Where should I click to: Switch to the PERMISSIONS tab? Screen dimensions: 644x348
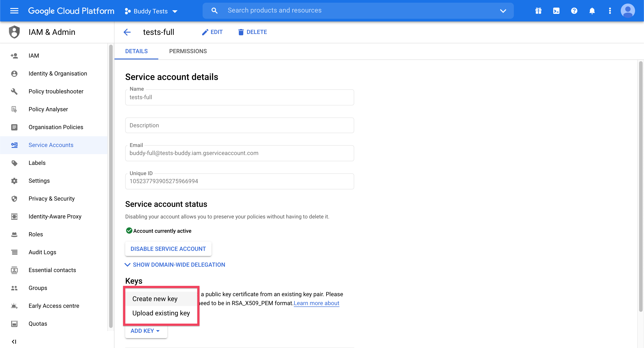188,51
